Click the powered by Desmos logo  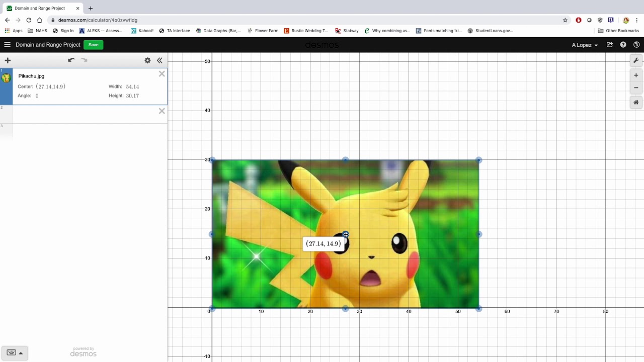pos(83,352)
